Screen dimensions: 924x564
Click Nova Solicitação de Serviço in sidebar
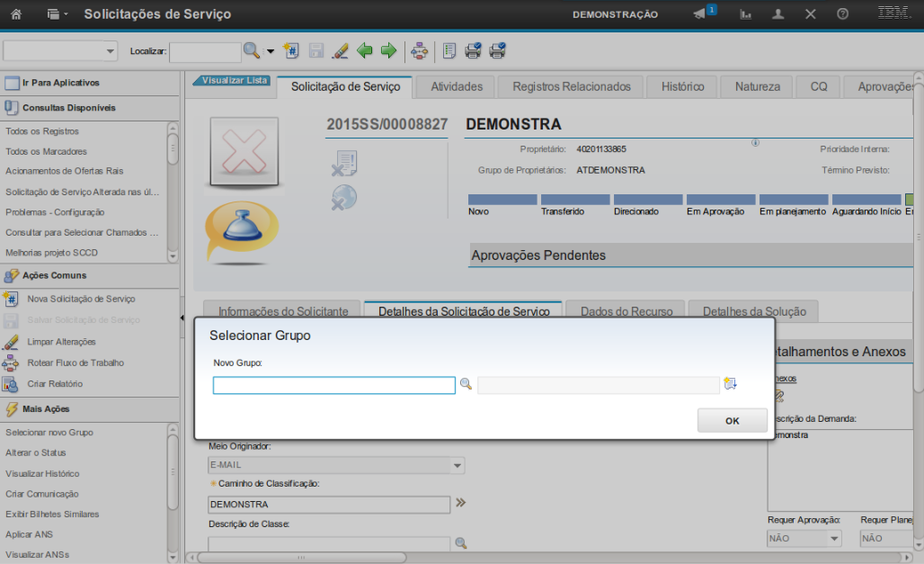[81, 299]
